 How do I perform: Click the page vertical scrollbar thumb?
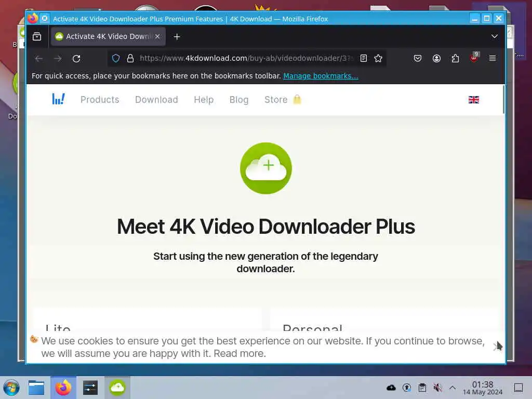pos(503,99)
